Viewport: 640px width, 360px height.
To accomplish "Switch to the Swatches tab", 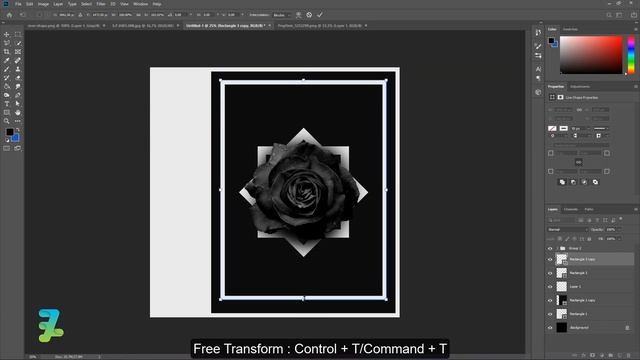I will (x=570, y=29).
